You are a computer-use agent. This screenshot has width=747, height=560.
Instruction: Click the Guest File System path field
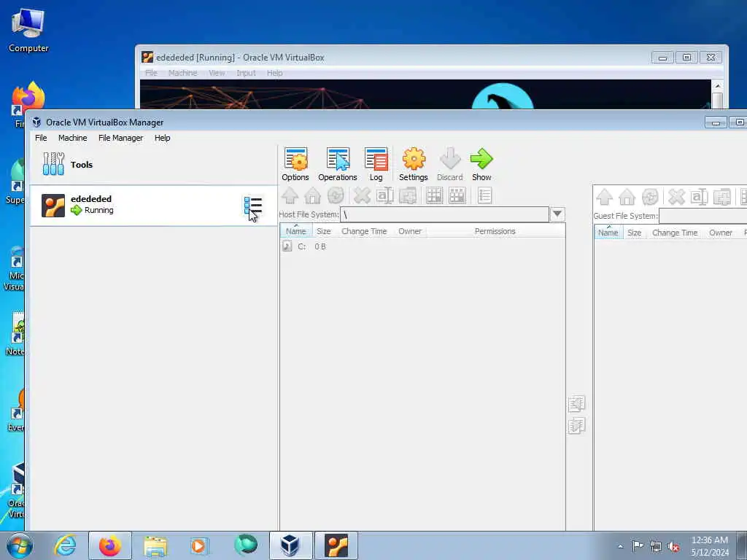click(703, 216)
